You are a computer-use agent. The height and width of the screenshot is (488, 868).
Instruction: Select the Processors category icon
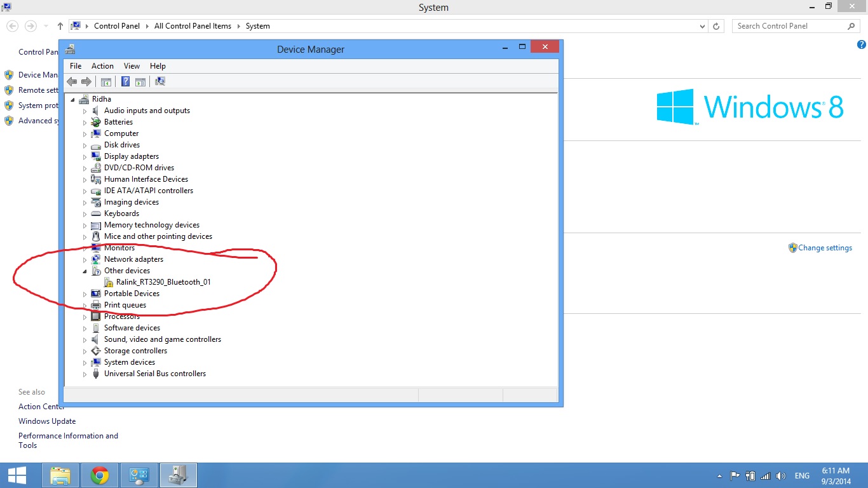[96, 316]
